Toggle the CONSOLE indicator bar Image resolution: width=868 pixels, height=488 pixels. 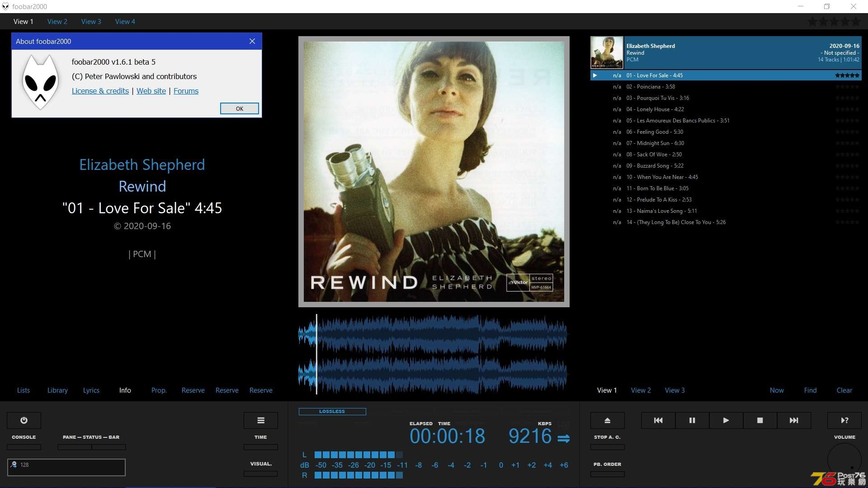tap(24, 447)
